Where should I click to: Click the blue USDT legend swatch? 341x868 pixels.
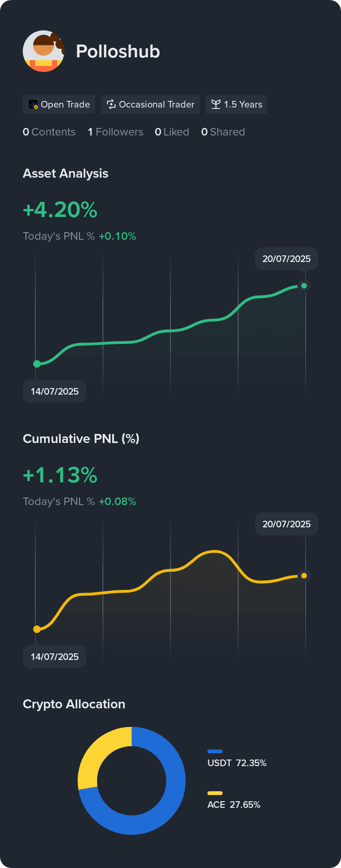(x=215, y=751)
